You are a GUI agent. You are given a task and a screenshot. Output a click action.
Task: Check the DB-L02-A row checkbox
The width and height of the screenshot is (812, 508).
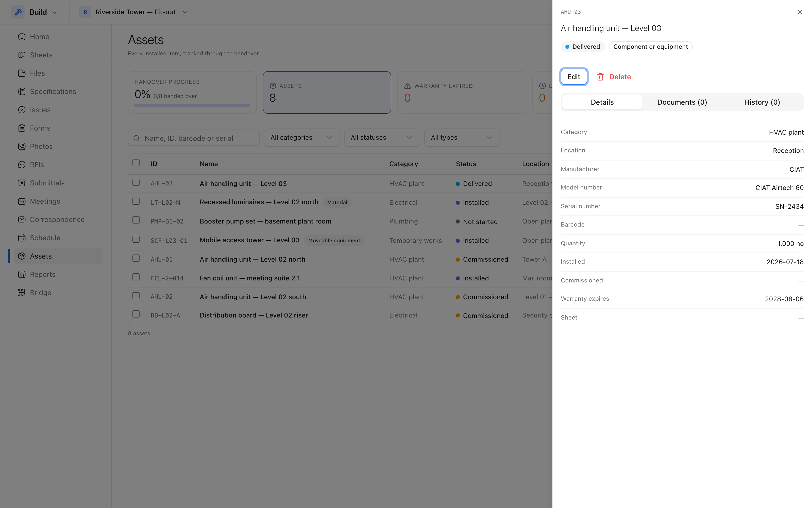(136, 314)
